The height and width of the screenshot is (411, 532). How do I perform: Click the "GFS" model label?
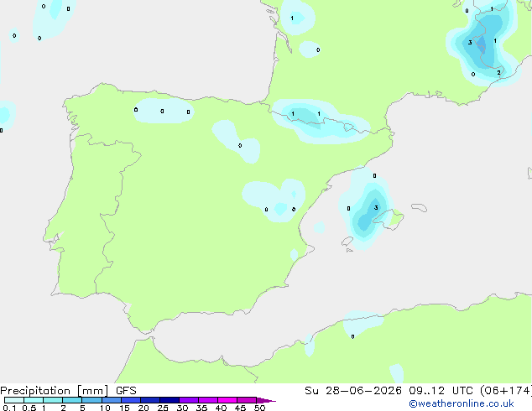[x=126, y=391]
